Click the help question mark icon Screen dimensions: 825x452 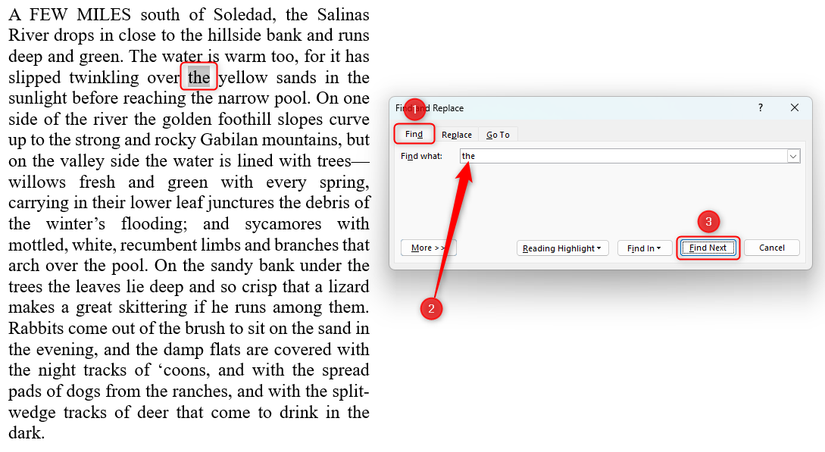point(760,108)
